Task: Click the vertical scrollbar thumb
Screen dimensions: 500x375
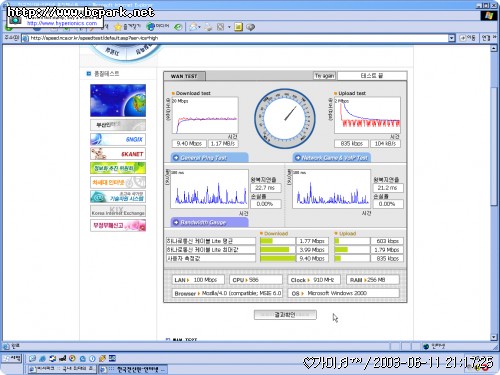Action: [x=494, y=146]
